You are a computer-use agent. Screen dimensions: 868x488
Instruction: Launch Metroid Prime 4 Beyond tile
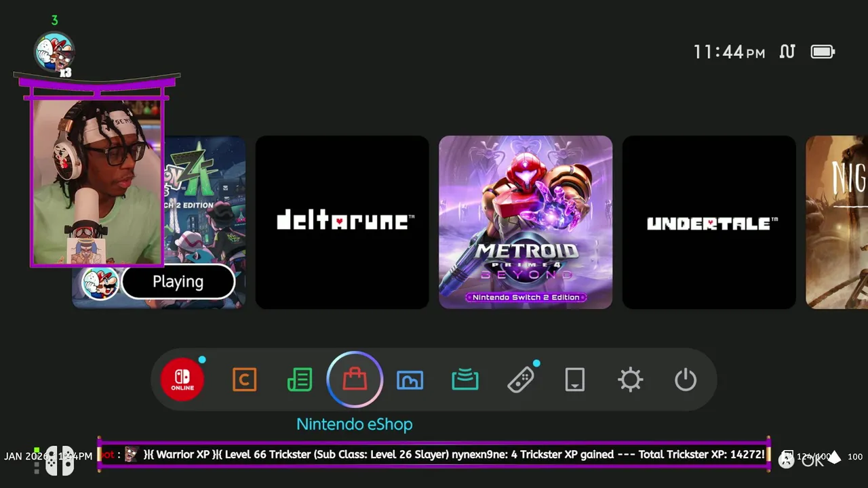[x=526, y=222]
